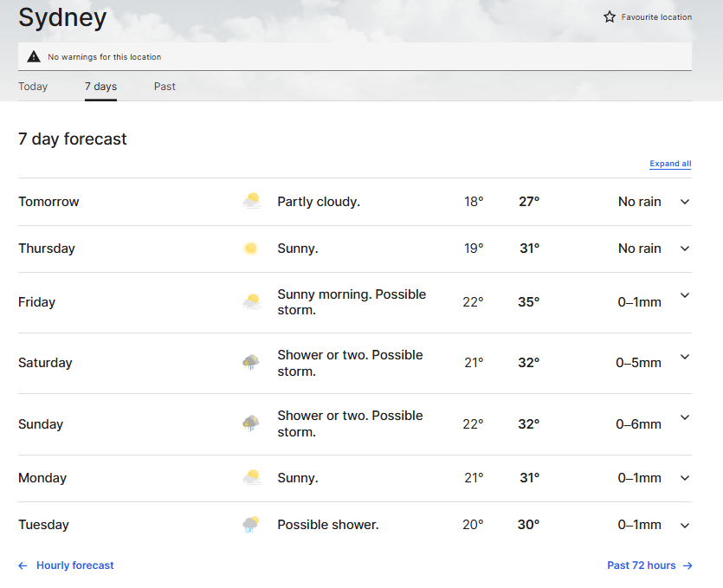The image size is (723, 588).
Task: Click Tuesday's possible shower weather icon
Action: coord(251,525)
